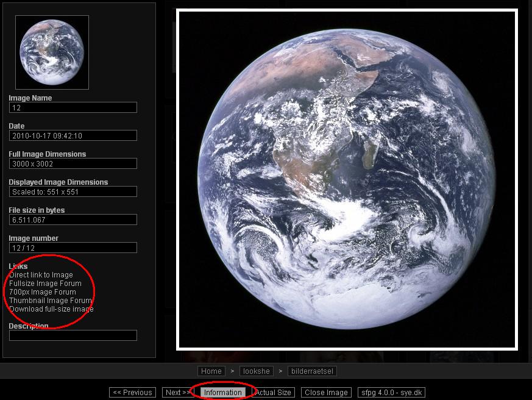Go to Home in the breadcrumb
Image resolution: width=532 pixels, height=400 pixels.
211,371
